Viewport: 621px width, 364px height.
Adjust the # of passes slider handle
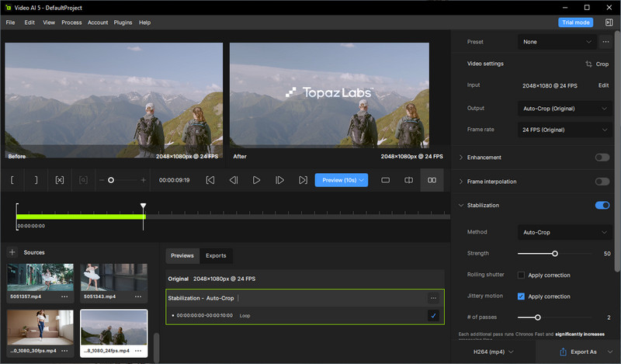click(537, 317)
